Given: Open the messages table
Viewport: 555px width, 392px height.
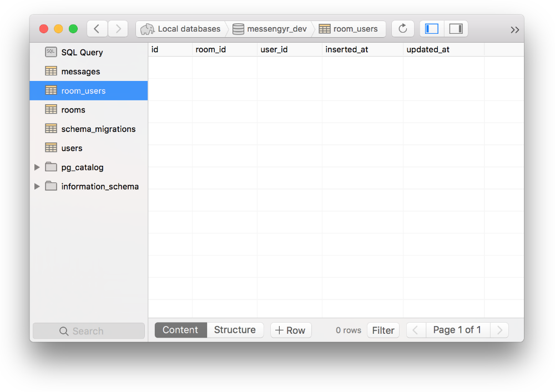Looking at the screenshot, I should (x=80, y=72).
